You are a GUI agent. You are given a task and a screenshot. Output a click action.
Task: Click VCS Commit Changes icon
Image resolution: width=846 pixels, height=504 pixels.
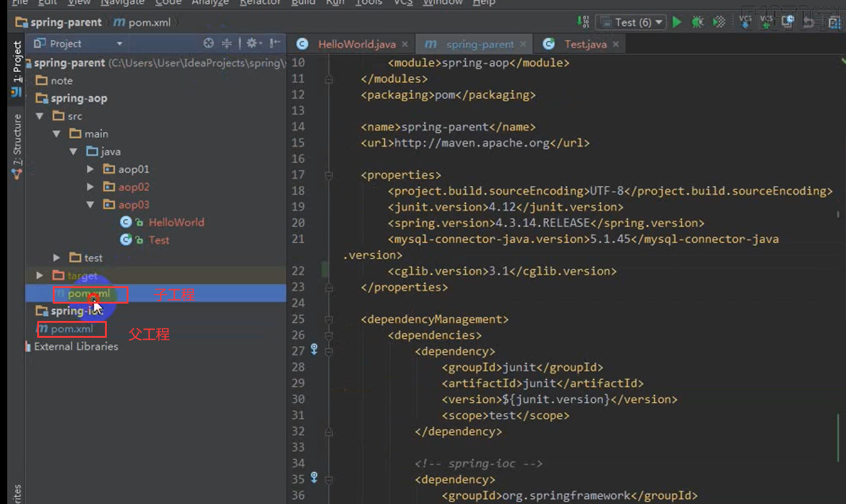766,22
